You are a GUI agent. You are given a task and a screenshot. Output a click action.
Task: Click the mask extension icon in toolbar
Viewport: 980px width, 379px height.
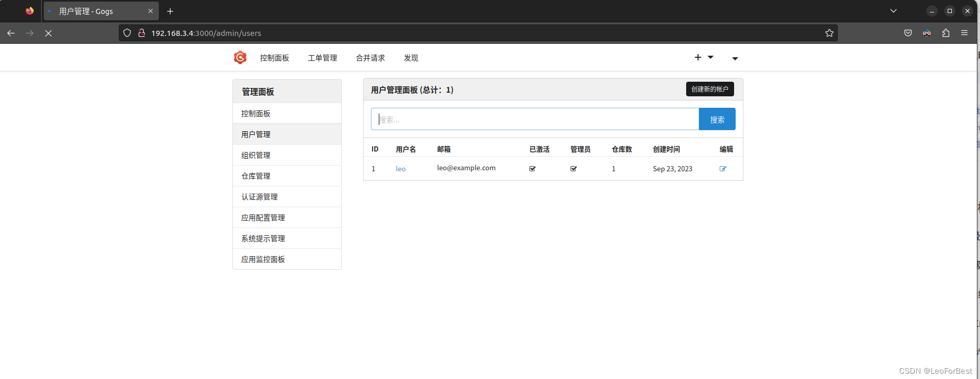click(927, 33)
